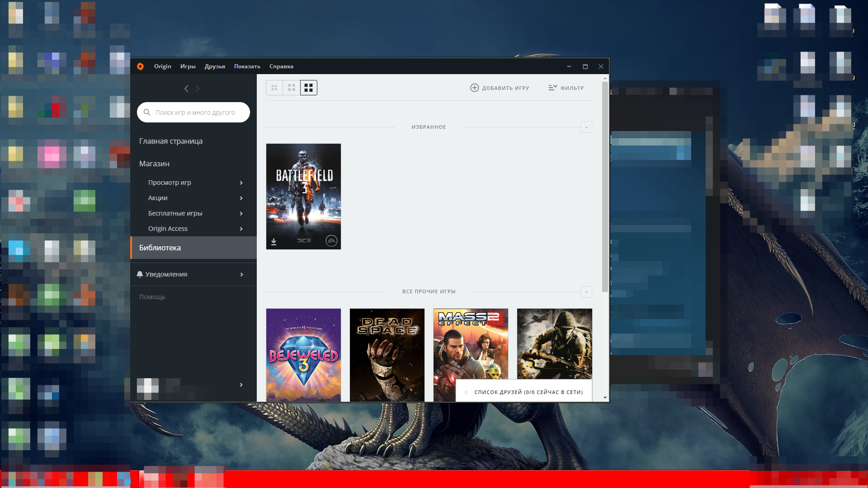Maximize the Origin window

coord(585,66)
